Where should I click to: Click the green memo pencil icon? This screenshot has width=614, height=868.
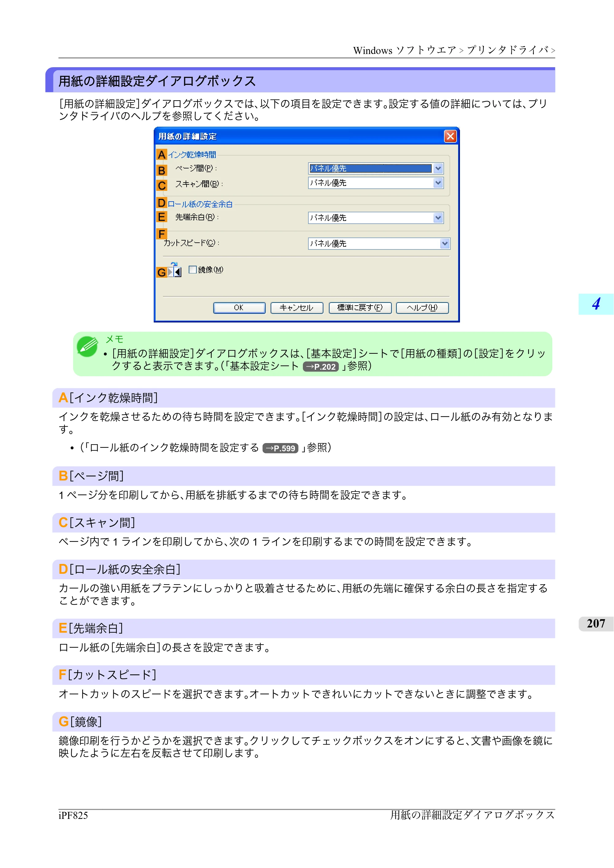coord(87,346)
